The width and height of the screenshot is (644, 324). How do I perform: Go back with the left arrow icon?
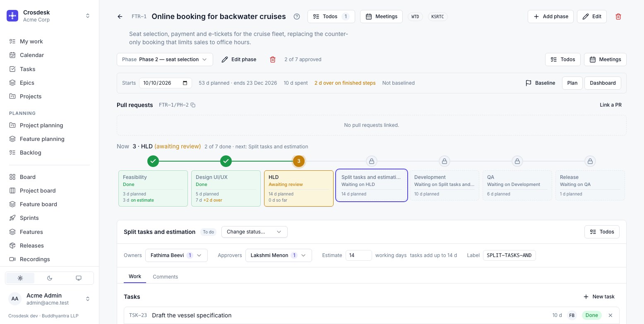120,17
